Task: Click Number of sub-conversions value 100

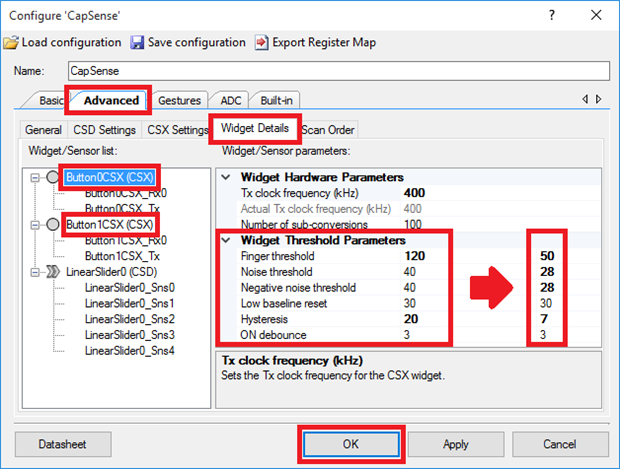Action: (413, 225)
